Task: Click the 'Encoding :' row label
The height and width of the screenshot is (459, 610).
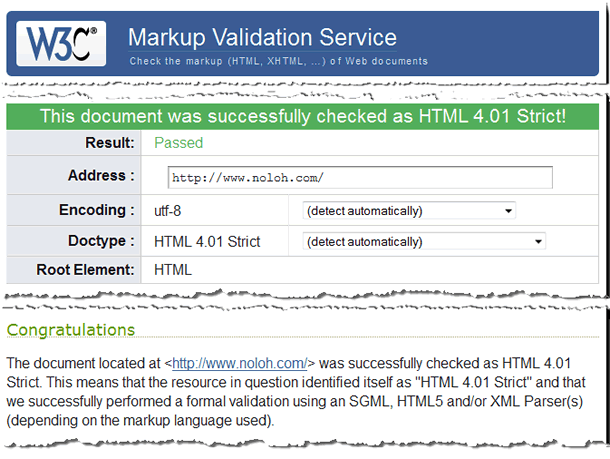Action: pyautogui.click(x=97, y=210)
